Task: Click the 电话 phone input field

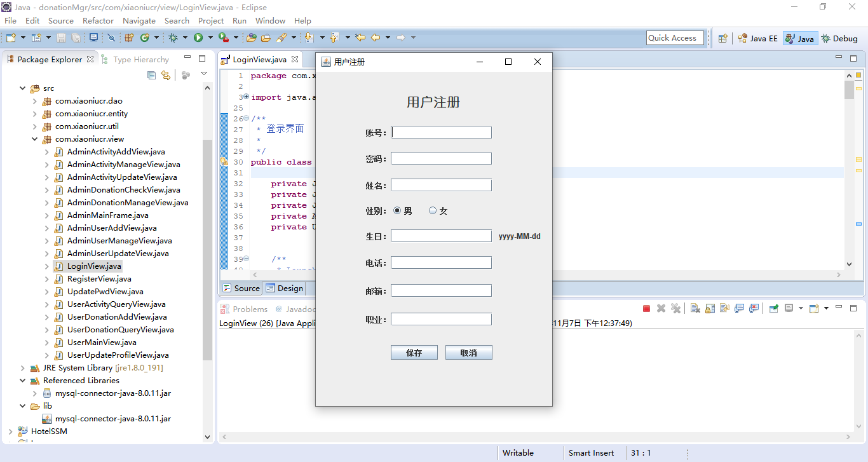Action: click(x=441, y=262)
